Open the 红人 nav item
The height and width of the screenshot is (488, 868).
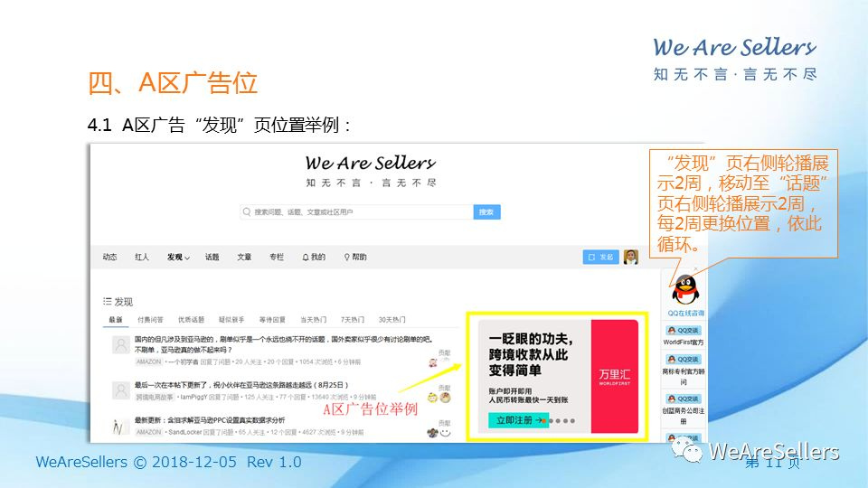(x=142, y=258)
